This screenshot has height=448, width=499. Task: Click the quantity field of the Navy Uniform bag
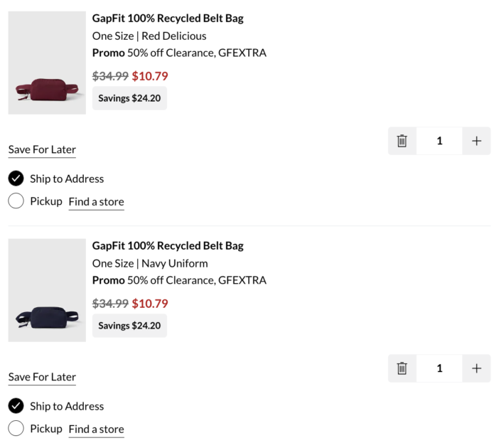tap(439, 368)
